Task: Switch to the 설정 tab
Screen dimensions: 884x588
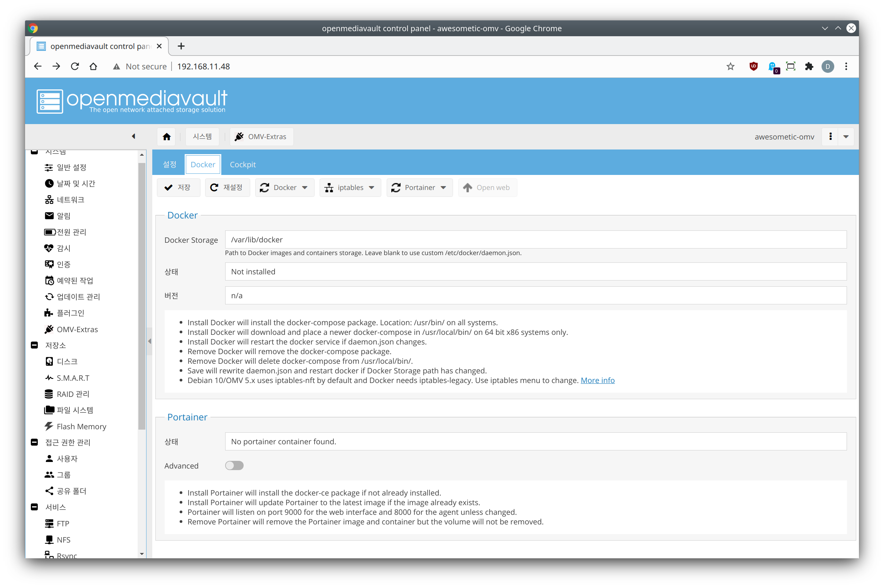Action: (x=170, y=165)
